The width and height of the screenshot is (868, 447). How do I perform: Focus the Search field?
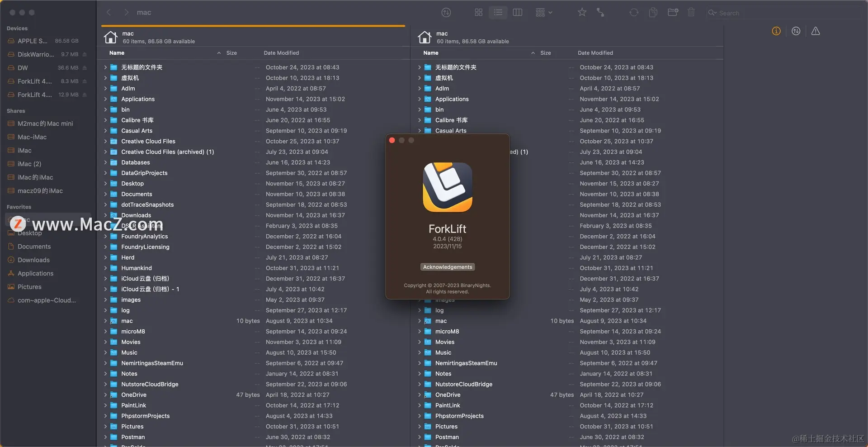(x=783, y=13)
